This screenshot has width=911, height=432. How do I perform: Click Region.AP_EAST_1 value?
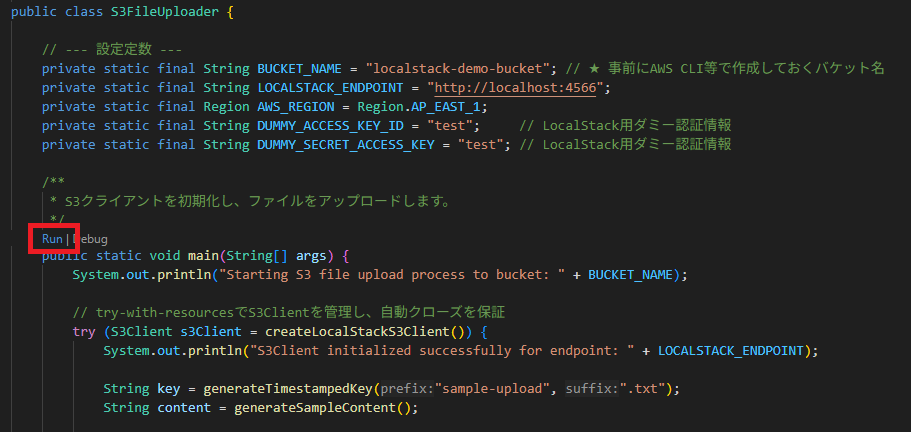(x=421, y=107)
